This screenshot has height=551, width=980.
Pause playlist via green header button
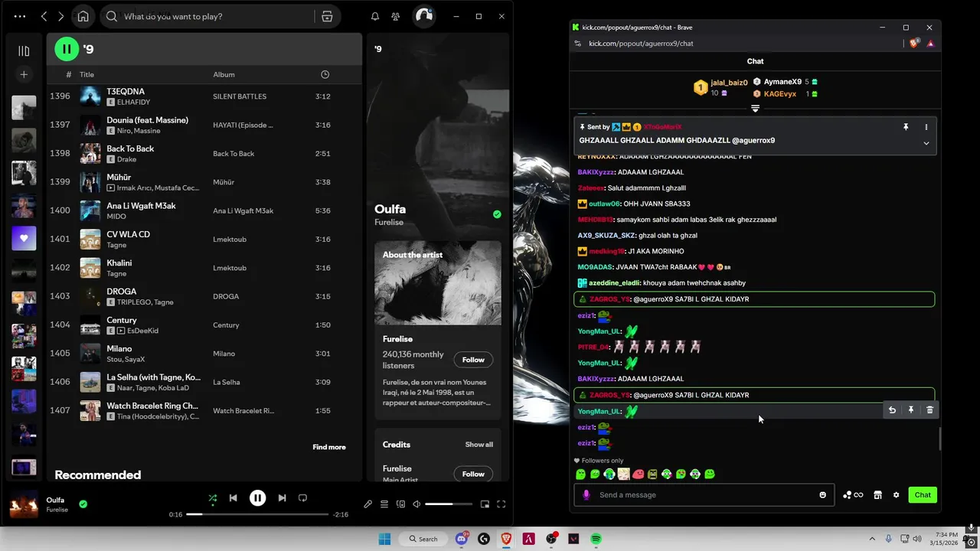(67, 49)
